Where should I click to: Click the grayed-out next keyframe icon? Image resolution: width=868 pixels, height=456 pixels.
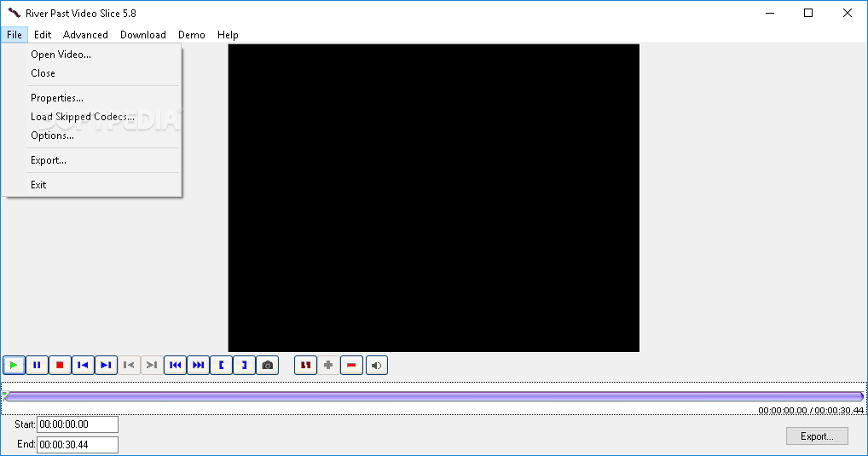(152, 366)
